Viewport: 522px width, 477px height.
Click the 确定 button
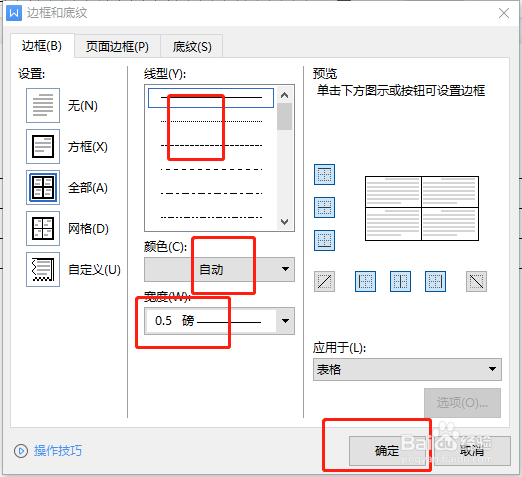point(387,451)
